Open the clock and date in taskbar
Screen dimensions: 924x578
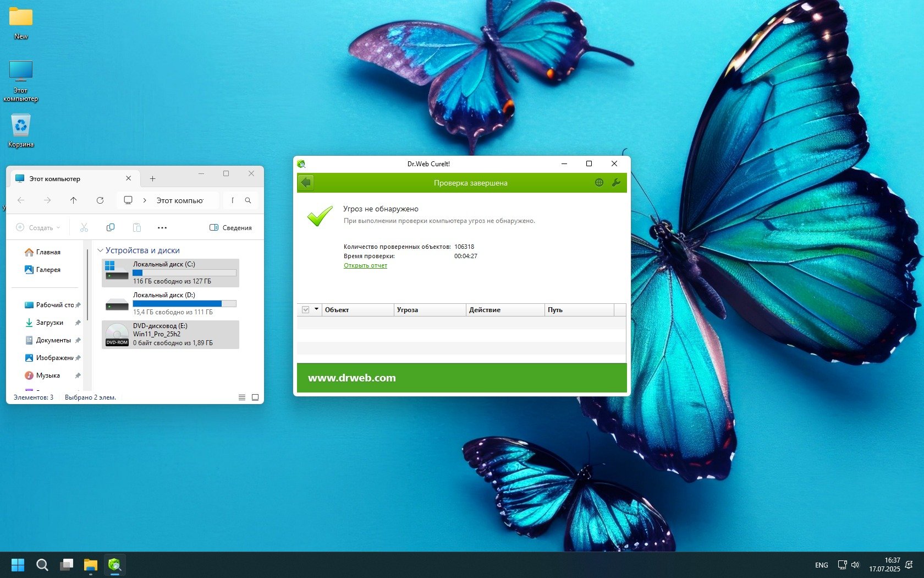(x=885, y=565)
